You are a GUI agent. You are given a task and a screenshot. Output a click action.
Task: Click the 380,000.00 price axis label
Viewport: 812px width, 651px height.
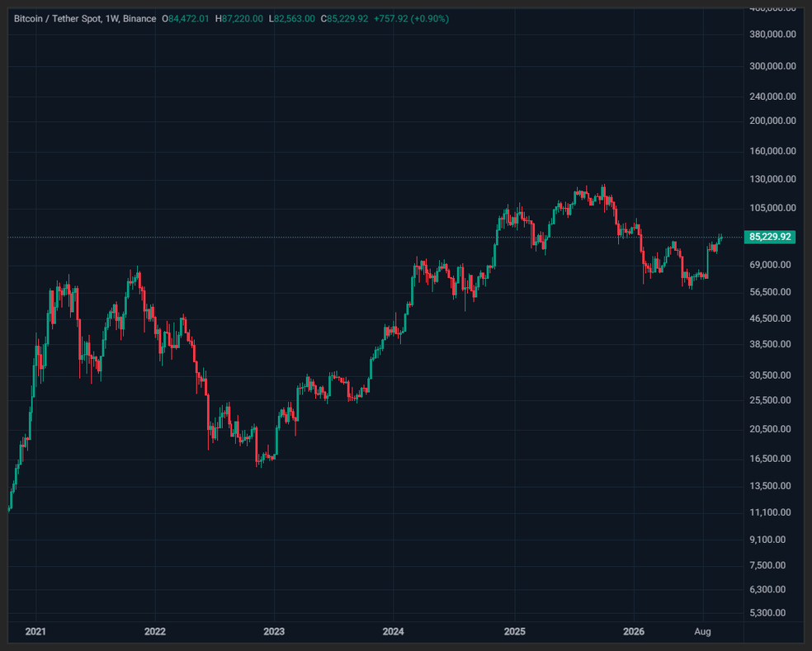(x=772, y=35)
